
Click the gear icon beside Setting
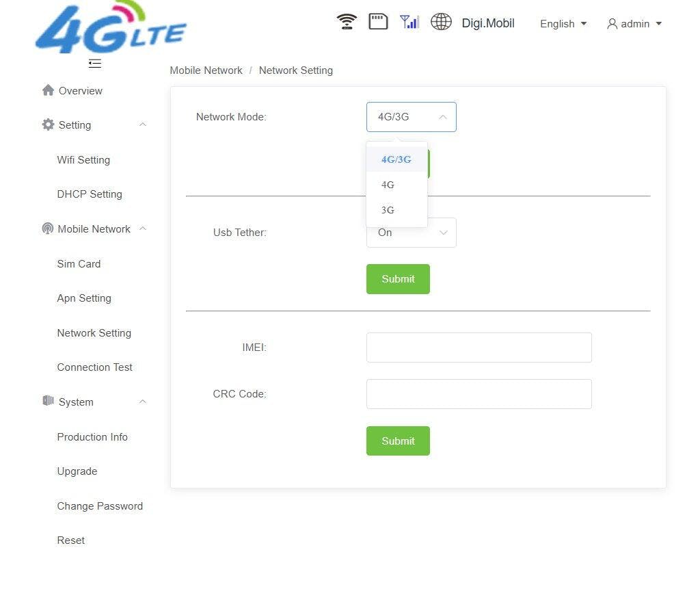48,125
